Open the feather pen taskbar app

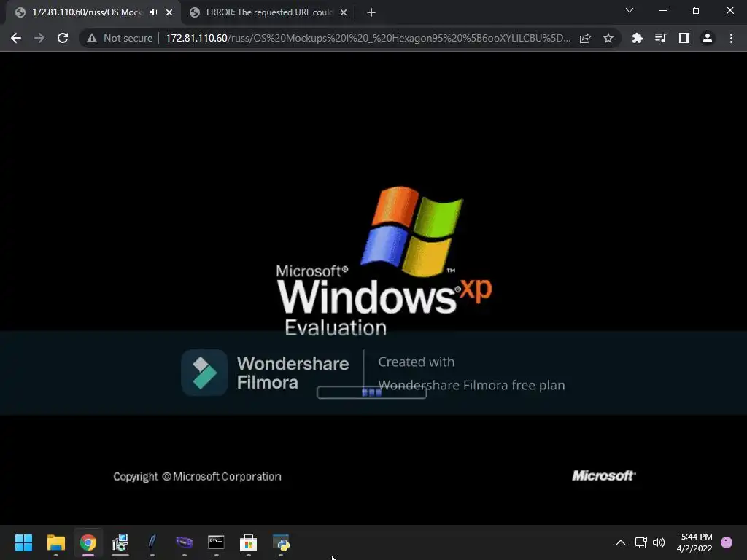(x=152, y=542)
